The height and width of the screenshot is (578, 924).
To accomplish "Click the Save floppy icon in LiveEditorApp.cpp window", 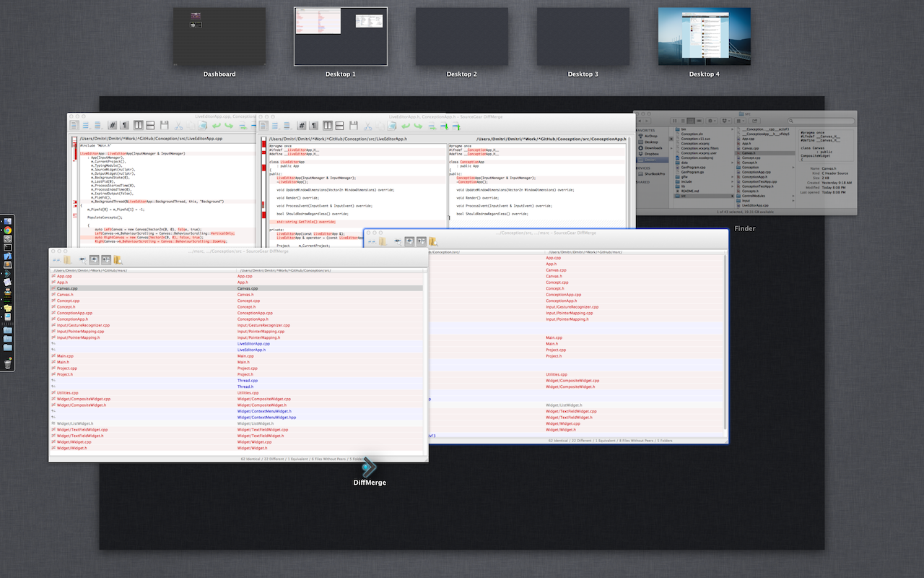I will 165,125.
